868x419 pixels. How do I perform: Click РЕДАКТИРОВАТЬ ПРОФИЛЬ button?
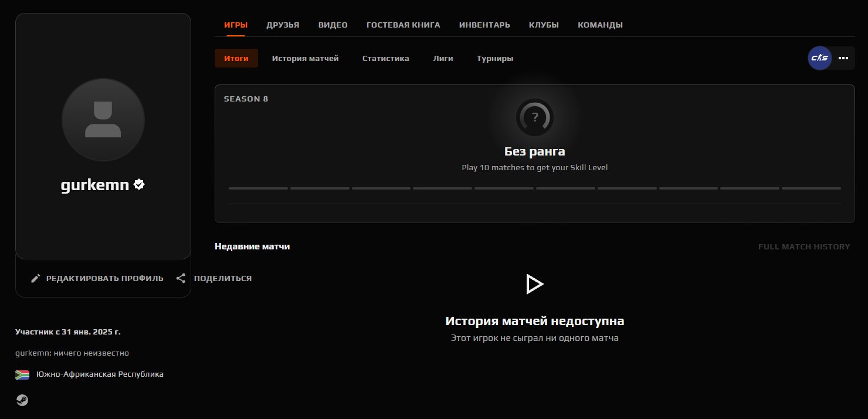pos(97,278)
